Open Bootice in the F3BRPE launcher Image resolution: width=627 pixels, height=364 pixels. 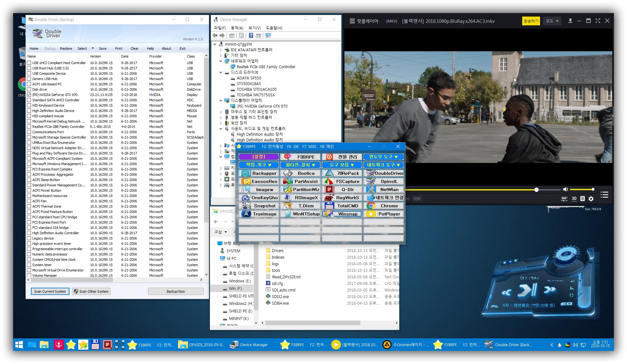(x=300, y=173)
